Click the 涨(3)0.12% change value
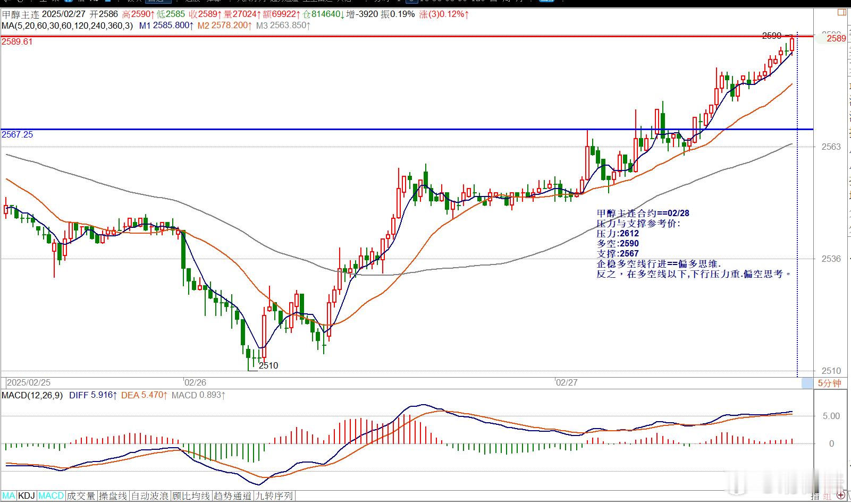The image size is (851, 504). point(445,14)
